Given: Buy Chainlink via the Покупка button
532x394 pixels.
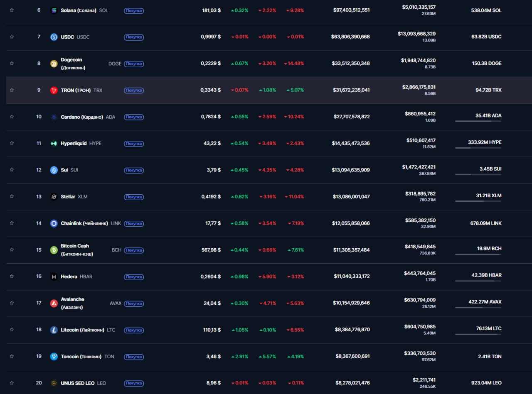Looking at the screenshot, I should click(x=134, y=224).
